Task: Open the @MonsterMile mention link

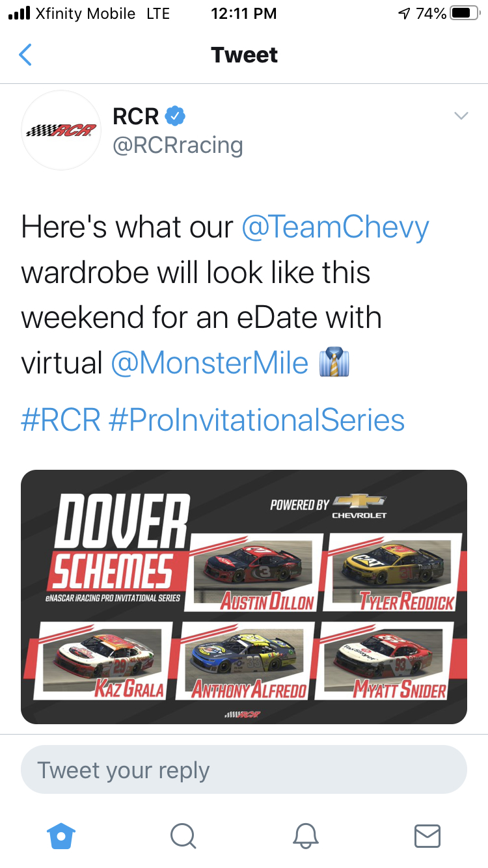Action: click(x=210, y=363)
